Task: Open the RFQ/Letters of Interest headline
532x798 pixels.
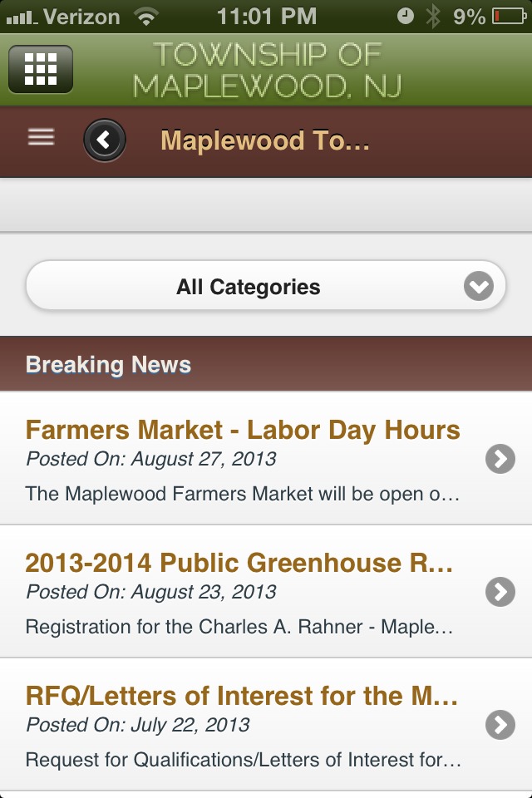Action: (242, 696)
